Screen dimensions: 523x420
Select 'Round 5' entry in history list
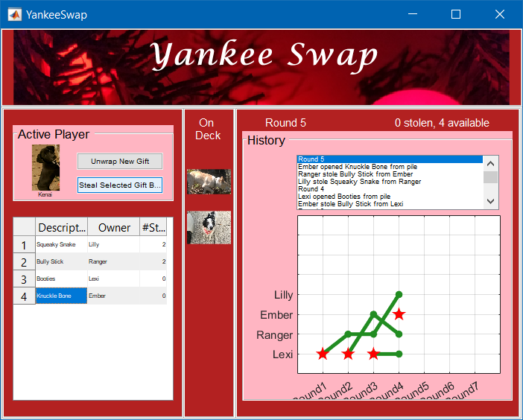click(389, 159)
